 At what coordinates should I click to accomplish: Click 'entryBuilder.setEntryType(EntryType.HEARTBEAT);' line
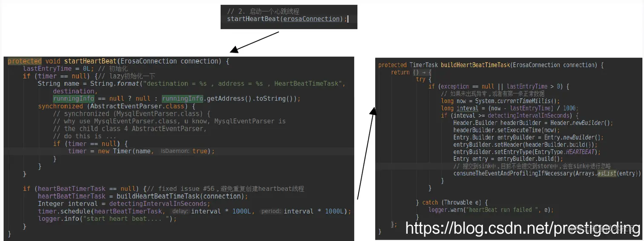pos(527,152)
